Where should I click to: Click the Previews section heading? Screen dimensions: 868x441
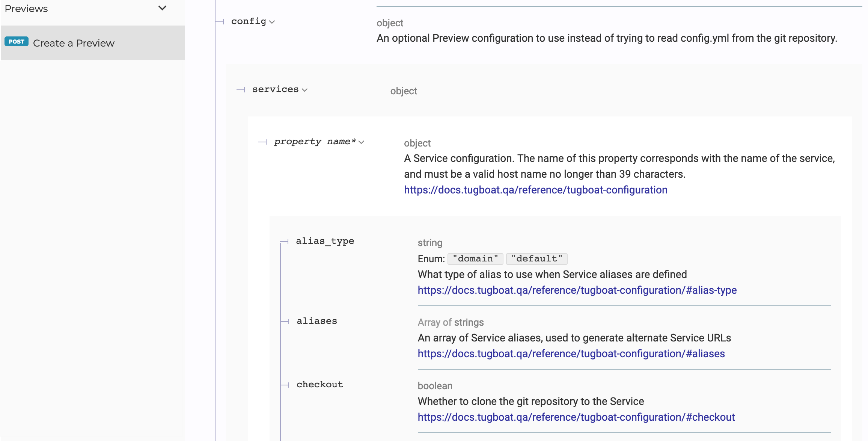click(26, 9)
